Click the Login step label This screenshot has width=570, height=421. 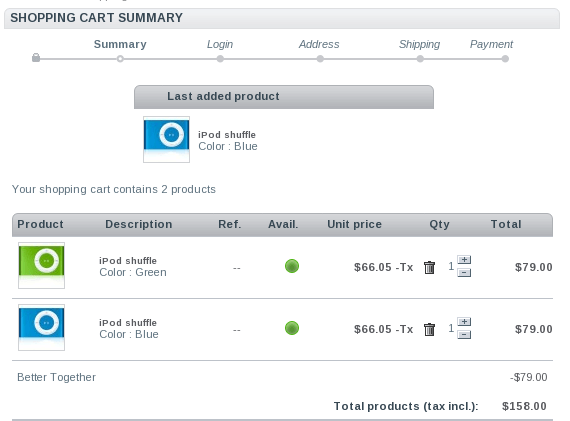click(220, 44)
